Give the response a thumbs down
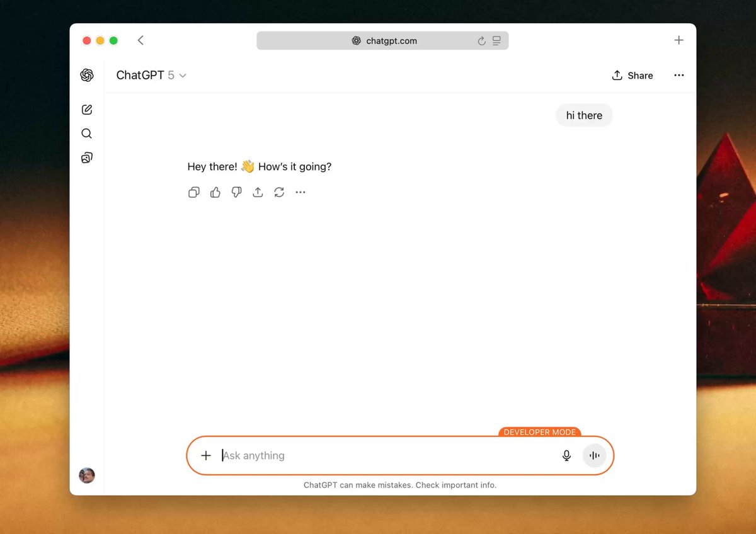 pos(237,192)
